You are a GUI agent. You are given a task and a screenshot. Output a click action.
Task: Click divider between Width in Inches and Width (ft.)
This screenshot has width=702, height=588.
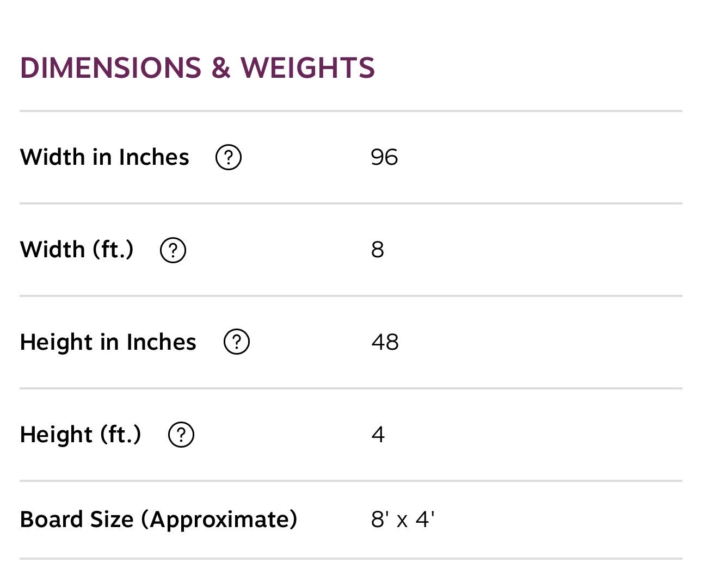pos(351,203)
